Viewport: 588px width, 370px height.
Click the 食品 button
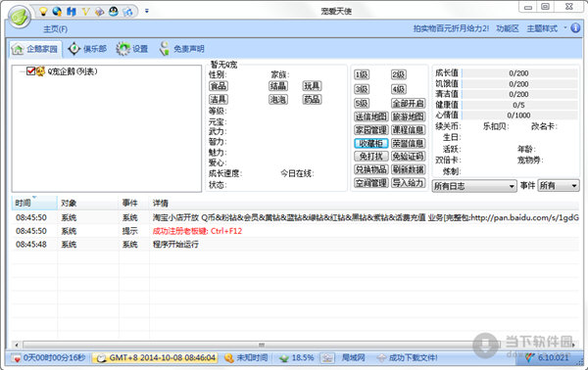pyautogui.click(x=219, y=86)
